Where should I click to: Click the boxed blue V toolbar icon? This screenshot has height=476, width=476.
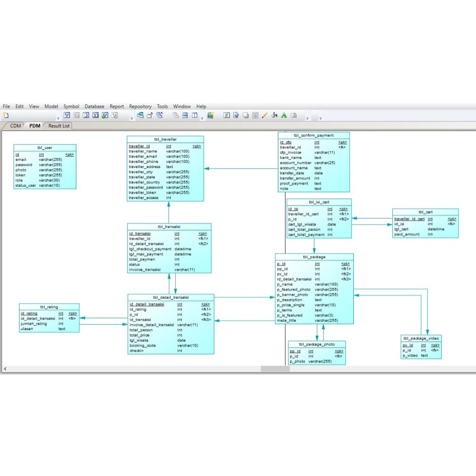tap(67, 115)
